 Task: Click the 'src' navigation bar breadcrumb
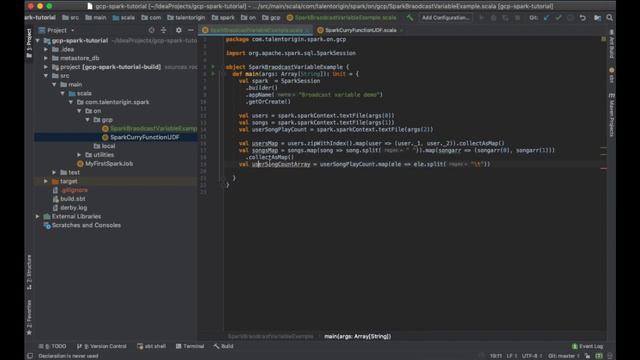tap(70, 18)
